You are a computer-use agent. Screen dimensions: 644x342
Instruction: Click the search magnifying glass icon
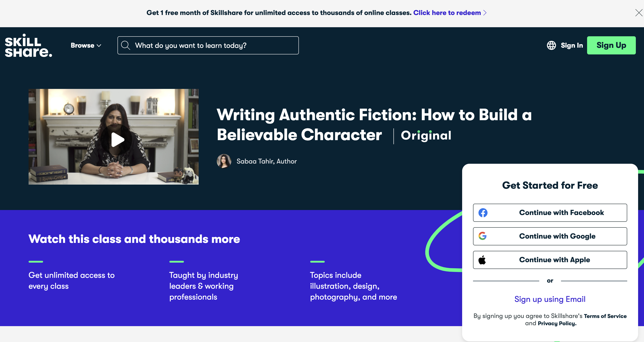pyautogui.click(x=125, y=45)
